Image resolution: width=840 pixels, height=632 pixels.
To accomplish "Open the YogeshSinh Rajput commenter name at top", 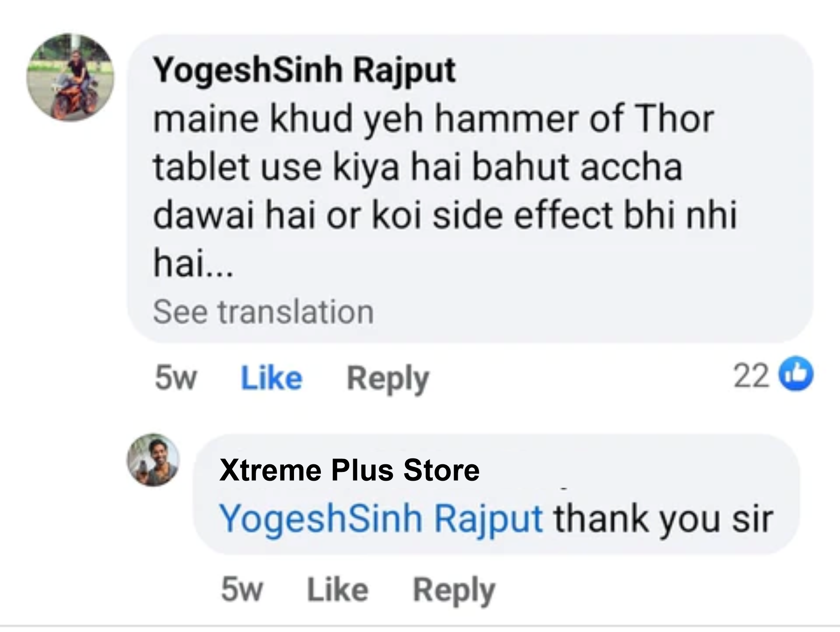I will (304, 71).
